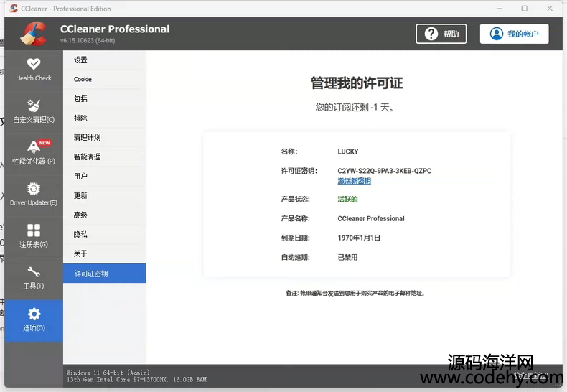Select the 更新 (Updates) menu item

(105, 195)
